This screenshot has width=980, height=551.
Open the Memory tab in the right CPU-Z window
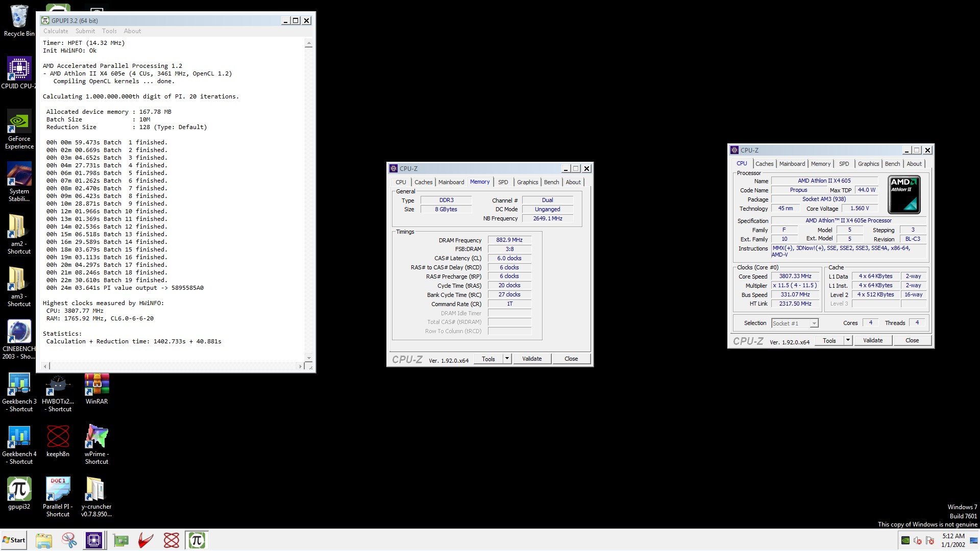(821, 164)
